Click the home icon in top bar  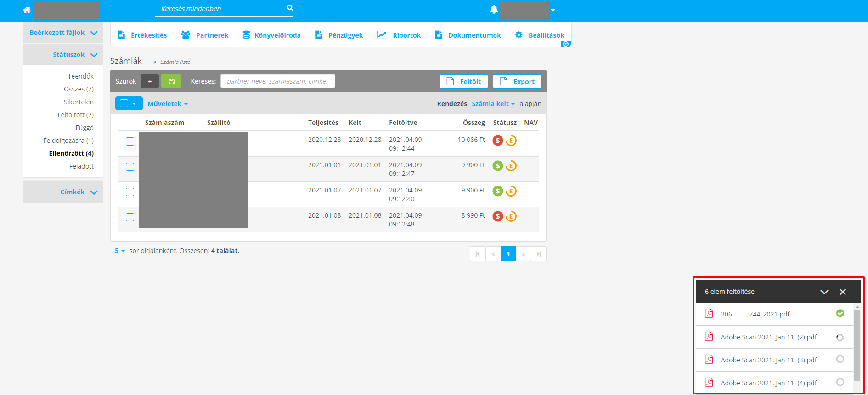(x=27, y=10)
